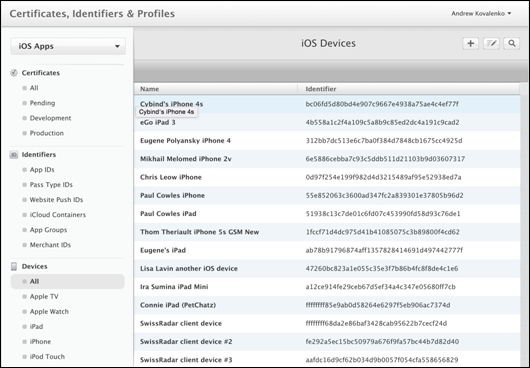Click the plus icon to add device

(471, 44)
